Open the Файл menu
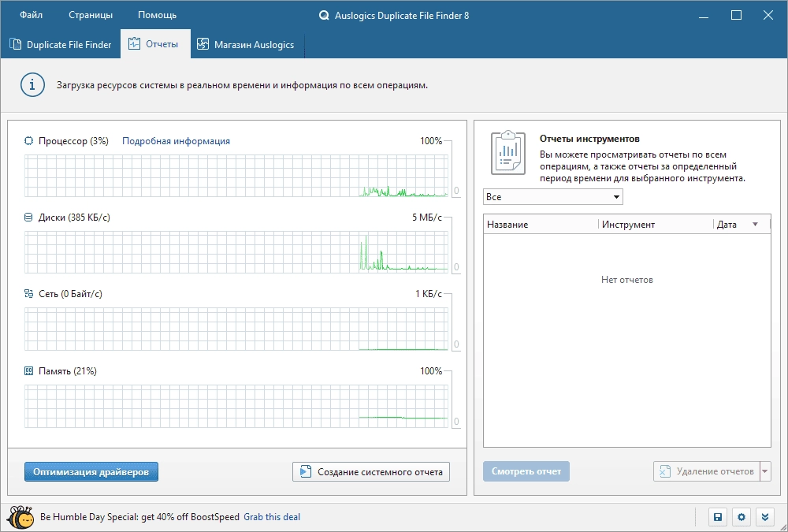This screenshot has width=788, height=532. coord(32,15)
